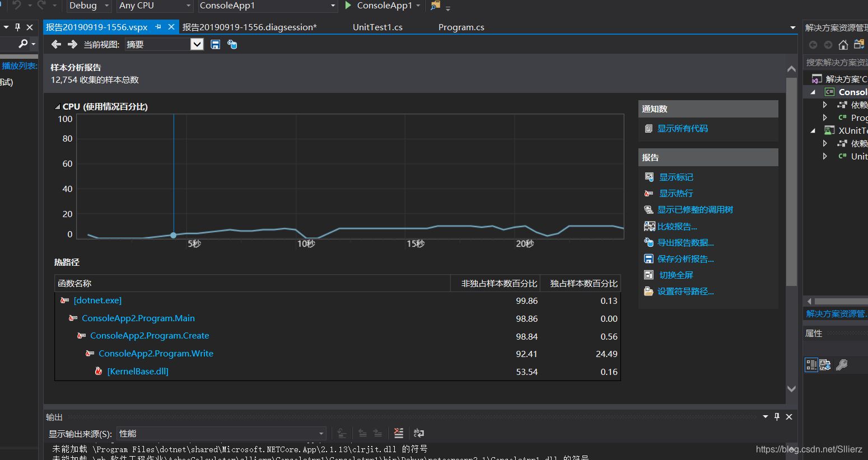The image size is (868, 460).
Task: Click the 非独占样本数百分比 column header
Action: pyautogui.click(x=496, y=283)
